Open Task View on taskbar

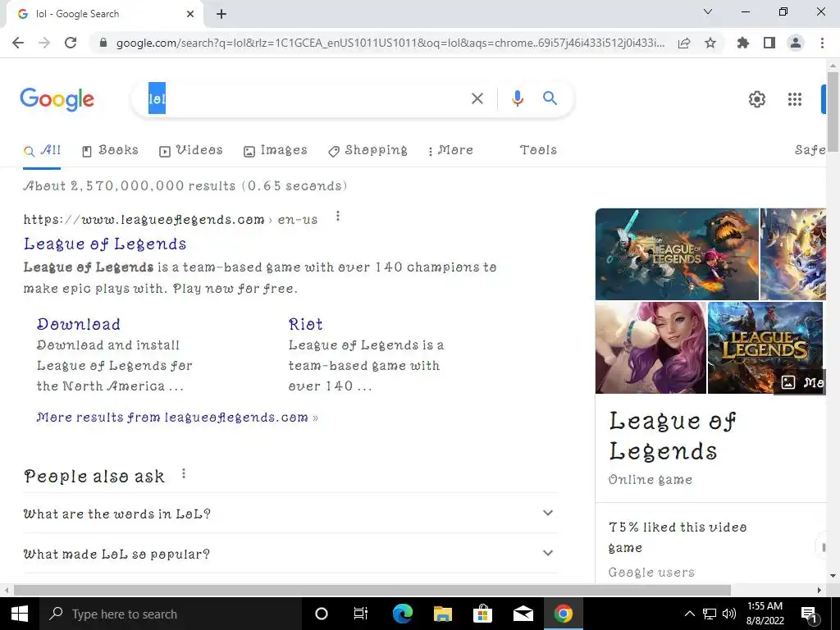tap(361, 614)
